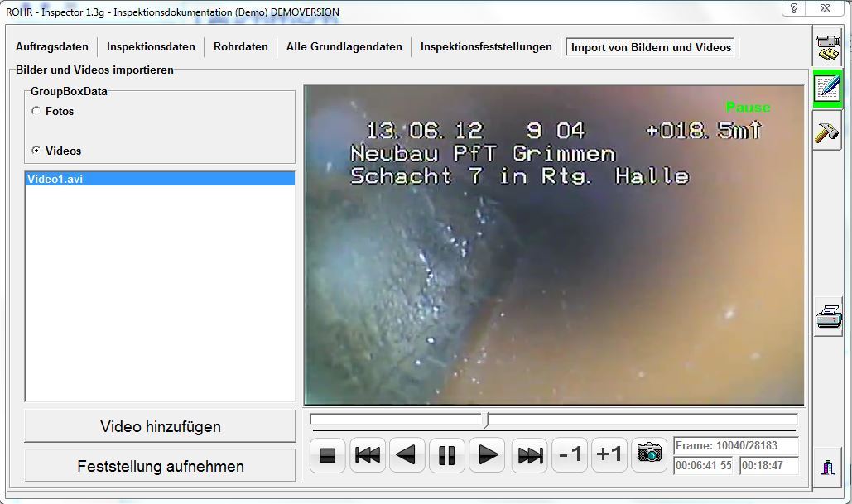Skip to the end of video
Viewport: 852px width, 504px height.
(528, 455)
